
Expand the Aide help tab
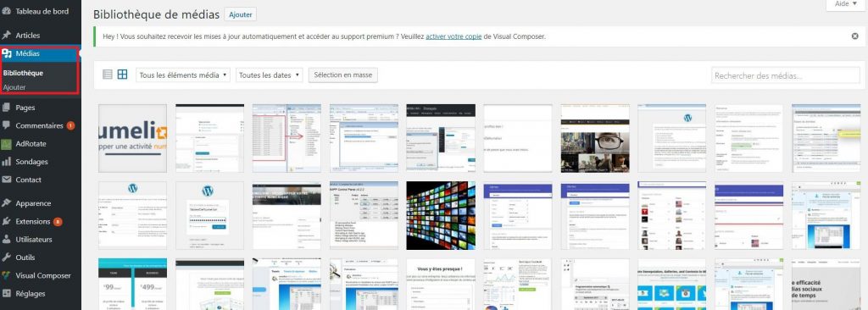(x=845, y=4)
